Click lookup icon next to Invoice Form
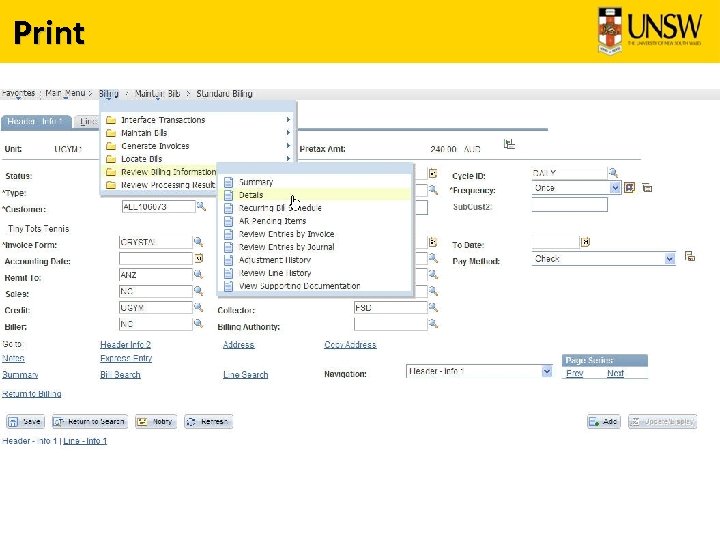Viewport: 720px width, 540px height. (198, 242)
